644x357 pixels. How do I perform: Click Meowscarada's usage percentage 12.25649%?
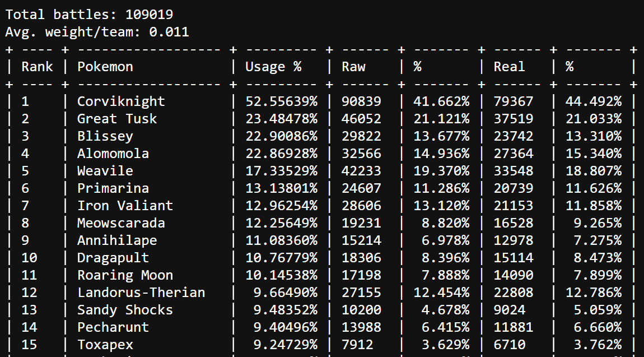(x=281, y=223)
